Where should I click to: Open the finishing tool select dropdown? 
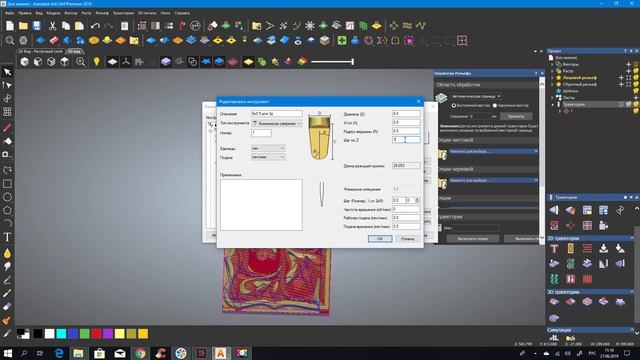493,151
